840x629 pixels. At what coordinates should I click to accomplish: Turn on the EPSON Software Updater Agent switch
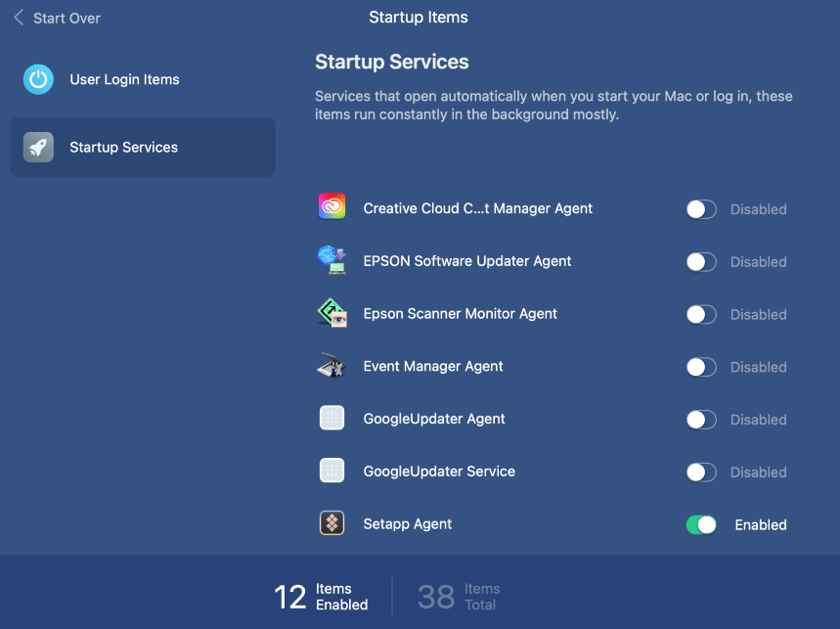(701, 262)
